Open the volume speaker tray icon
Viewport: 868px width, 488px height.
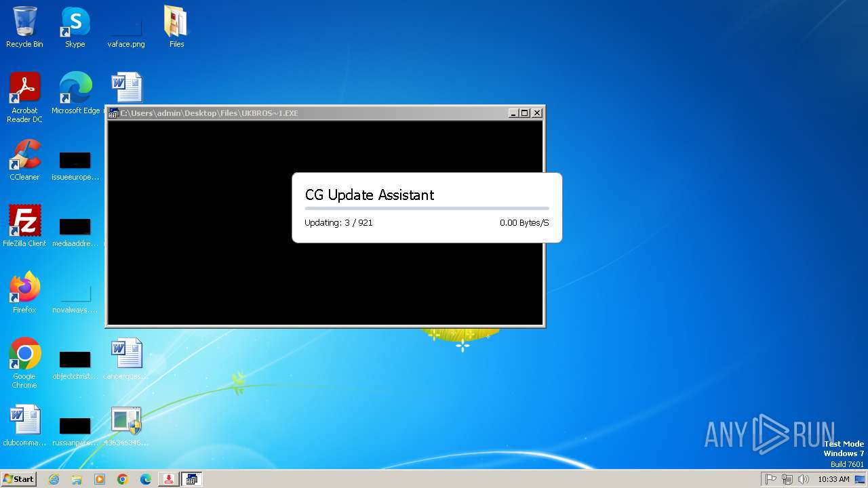click(804, 479)
